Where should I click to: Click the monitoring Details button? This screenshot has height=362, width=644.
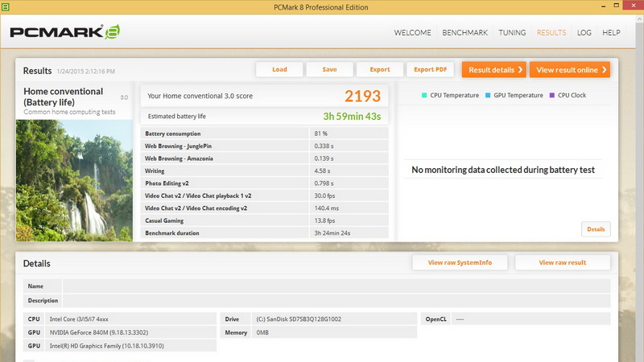point(596,229)
